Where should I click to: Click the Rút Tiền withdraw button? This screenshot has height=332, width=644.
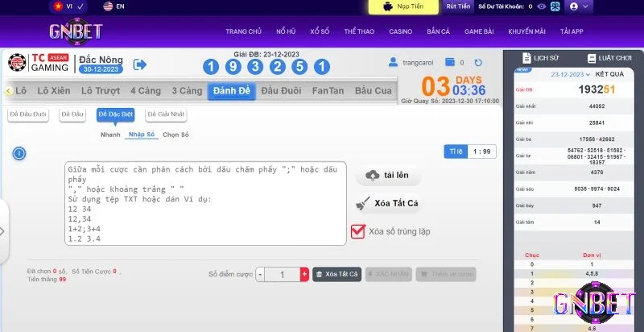(x=458, y=6)
